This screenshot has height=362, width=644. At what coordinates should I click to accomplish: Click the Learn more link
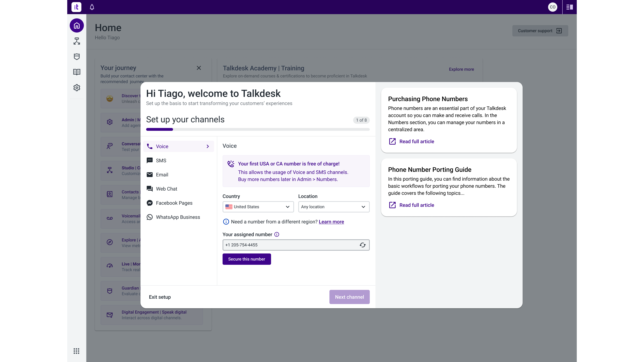pos(331,222)
